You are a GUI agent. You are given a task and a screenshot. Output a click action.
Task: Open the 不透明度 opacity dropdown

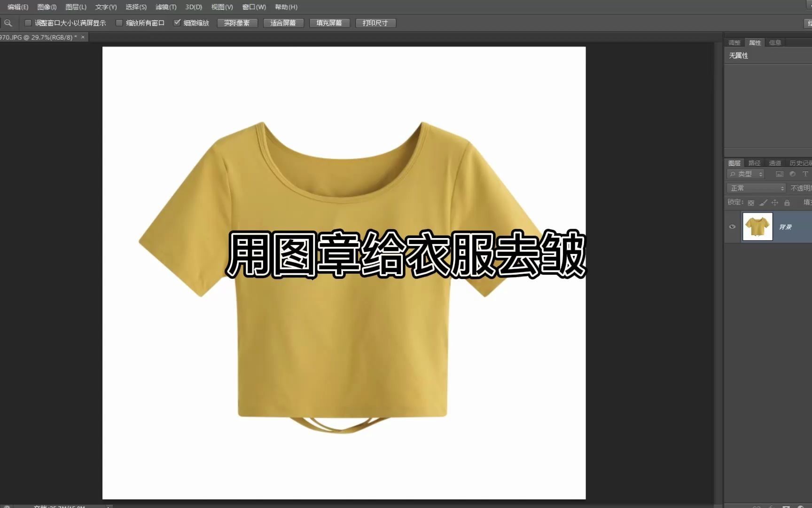coord(804,188)
